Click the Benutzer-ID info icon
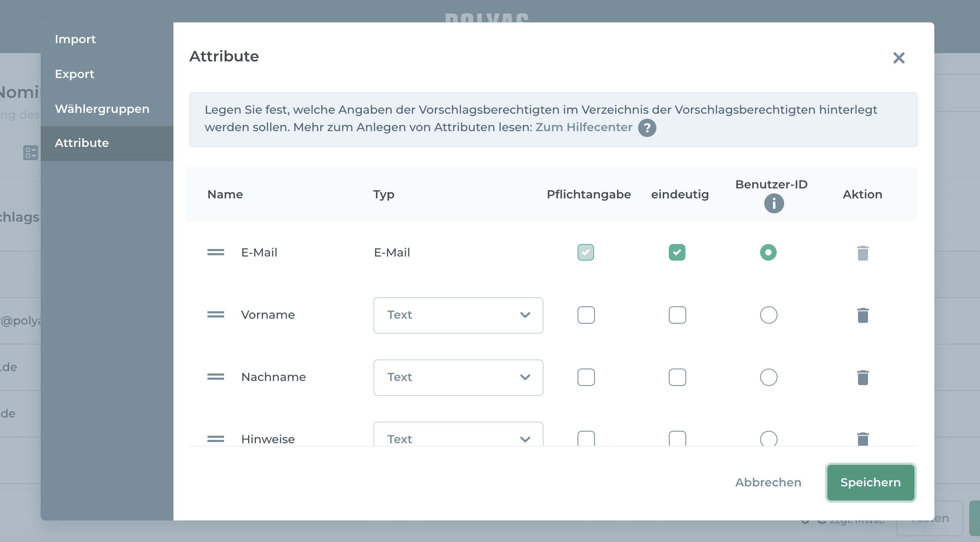Screen dimensions: 980x542 (774, 204)
